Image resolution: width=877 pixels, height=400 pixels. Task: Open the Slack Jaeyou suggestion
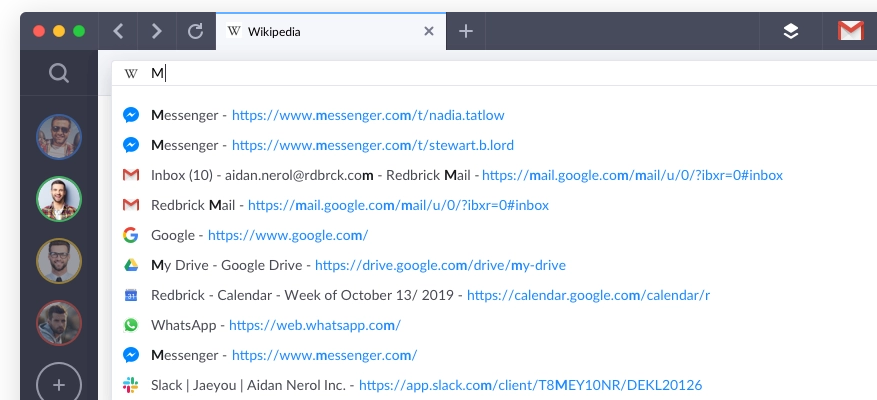(x=426, y=385)
